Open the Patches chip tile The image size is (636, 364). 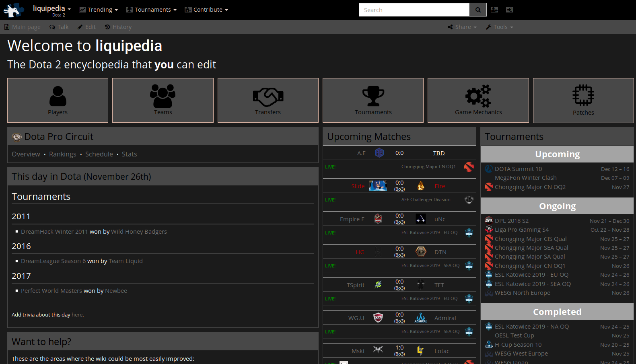coord(583,100)
